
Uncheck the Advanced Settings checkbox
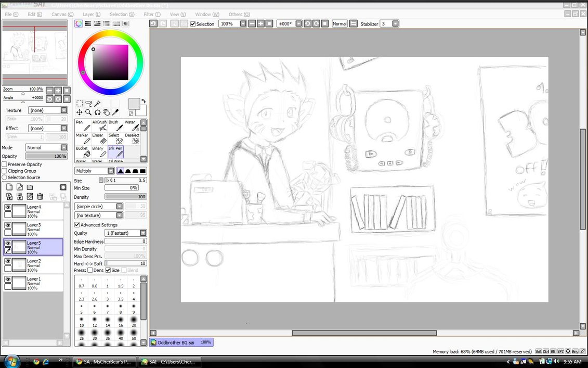point(77,225)
